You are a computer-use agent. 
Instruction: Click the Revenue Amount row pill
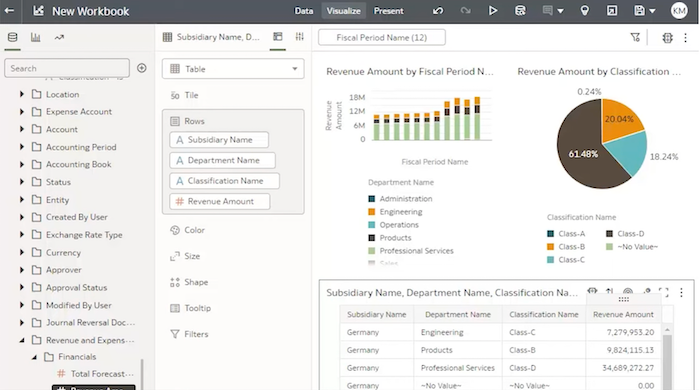coord(220,201)
